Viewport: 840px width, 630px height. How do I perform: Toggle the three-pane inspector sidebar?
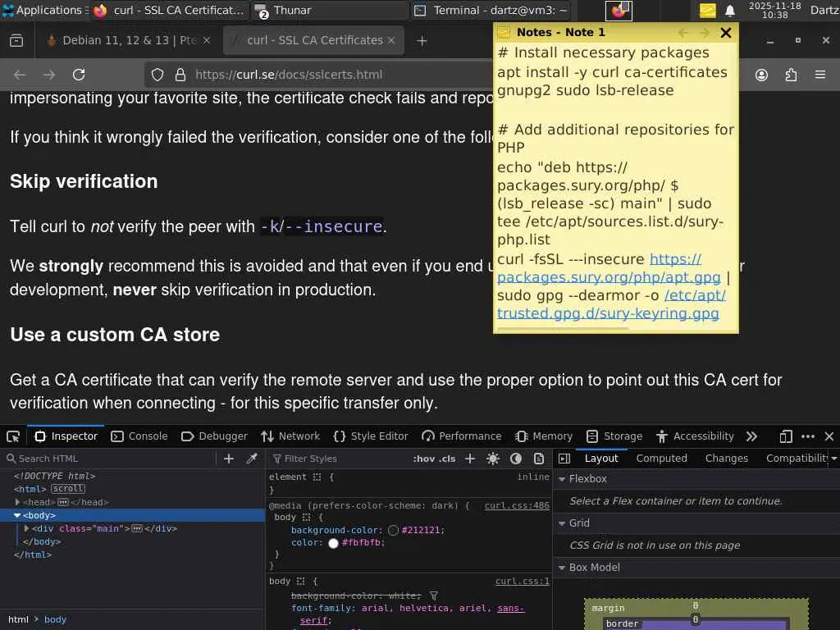(564, 459)
